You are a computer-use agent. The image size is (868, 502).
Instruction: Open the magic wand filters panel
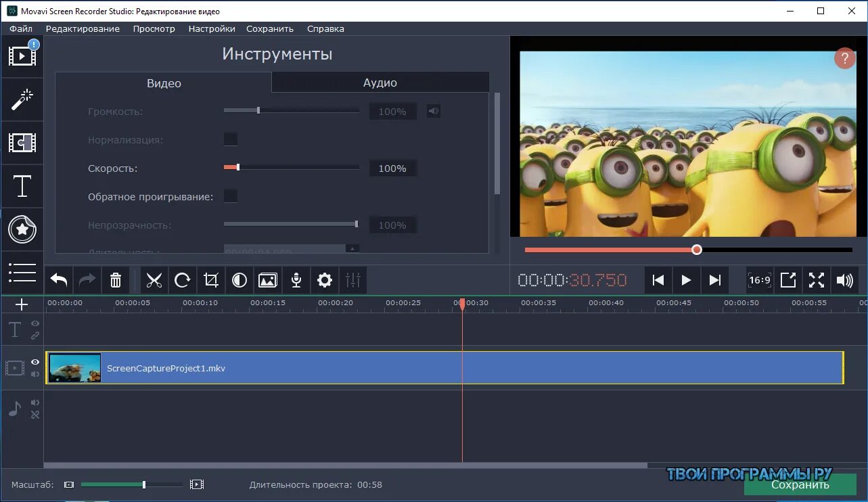coord(22,100)
